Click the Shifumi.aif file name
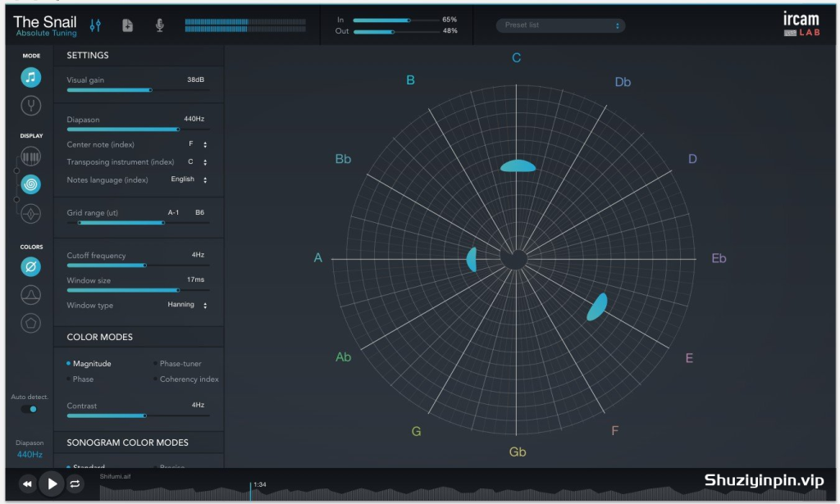840x504 pixels. pyautogui.click(x=115, y=476)
